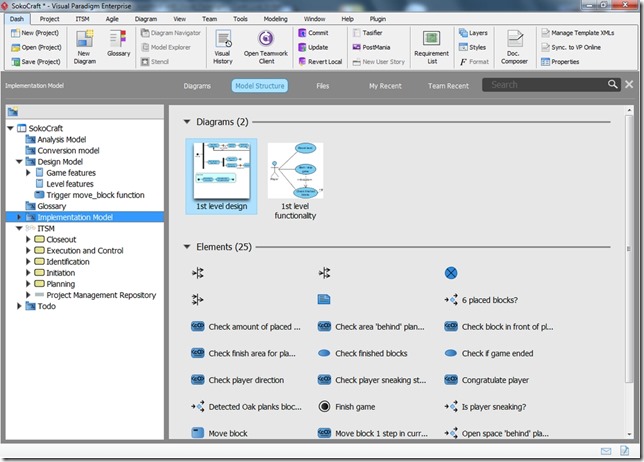Open the Diagram Navigator
This screenshot has width=644, height=462.
tap(171, 33)
